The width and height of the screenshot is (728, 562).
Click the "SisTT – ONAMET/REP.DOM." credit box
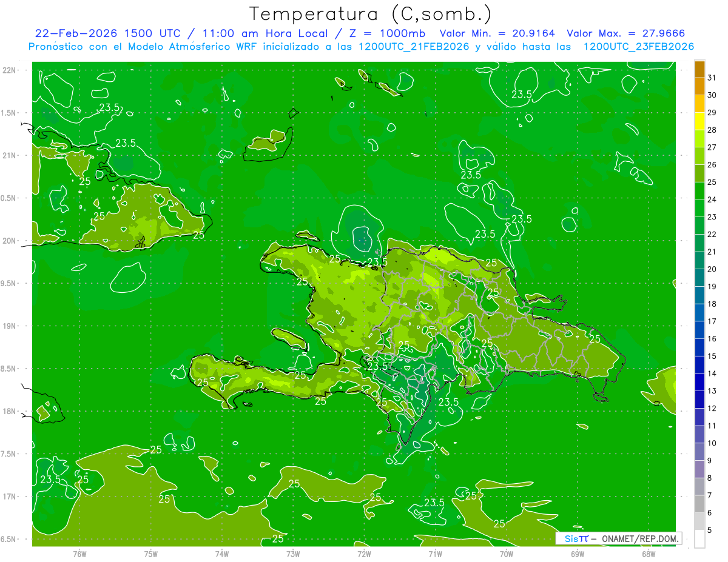coord(618,538)
